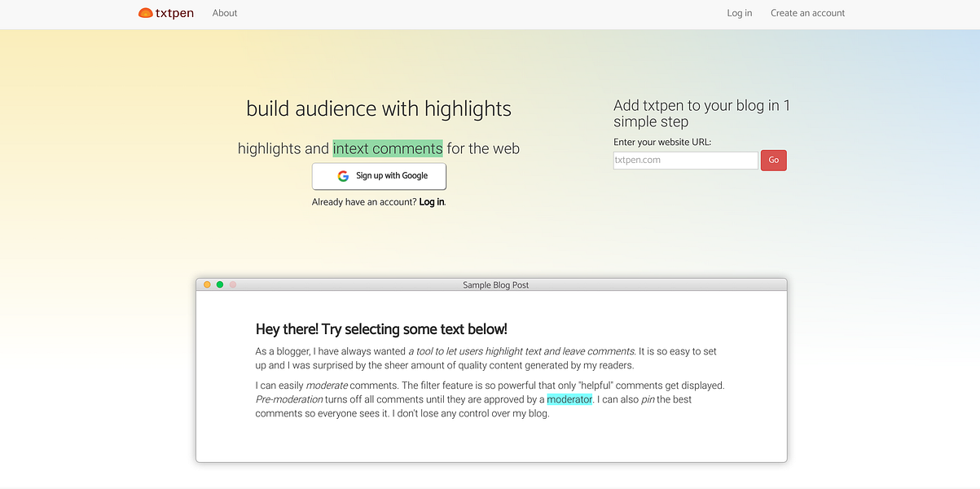The height and width of the screenshot is (489, 980).
Task: Click Log in in the top navigation
Action: pos(740,13)
